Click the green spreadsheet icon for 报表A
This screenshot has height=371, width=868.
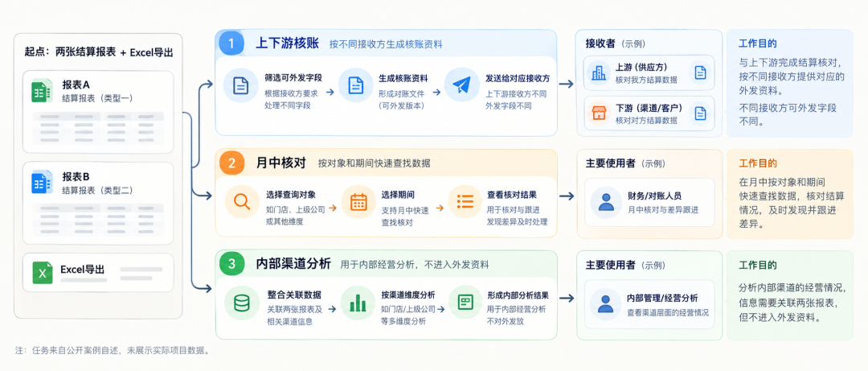42,91
